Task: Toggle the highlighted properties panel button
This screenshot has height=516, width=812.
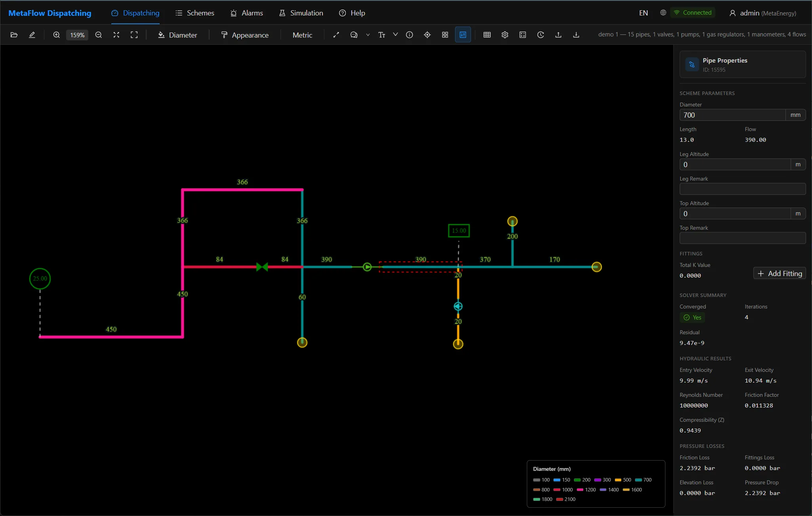Action: 463,35
